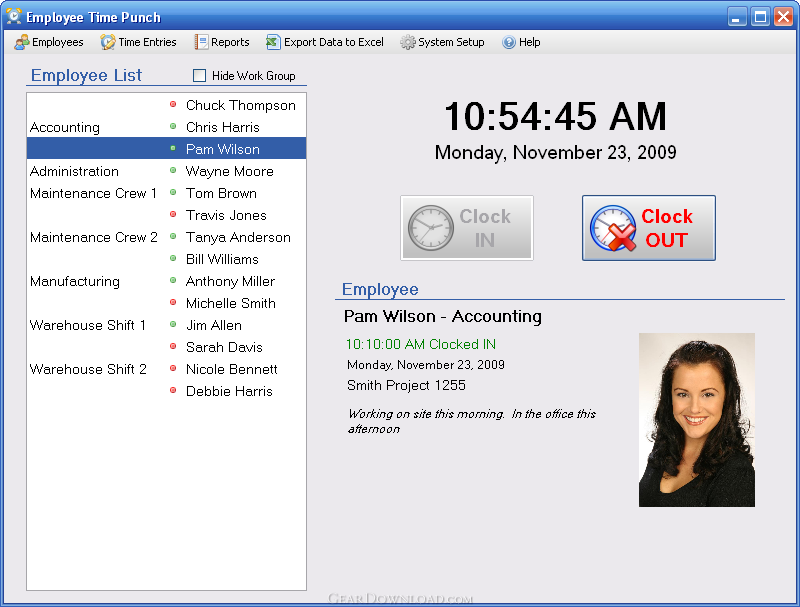
Task: Click the red status dot beside Chuck Thompson
Action: click(173, 105)
